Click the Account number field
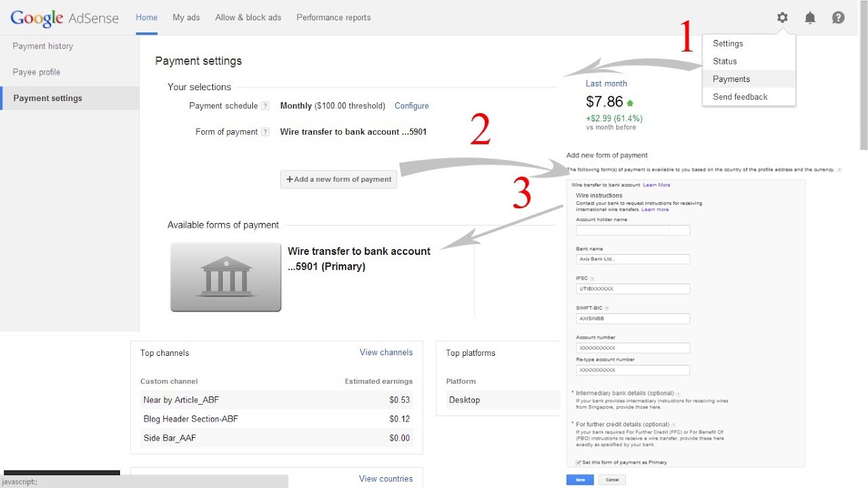The width and height of the screenshot is (868, 488). [633, 348]
